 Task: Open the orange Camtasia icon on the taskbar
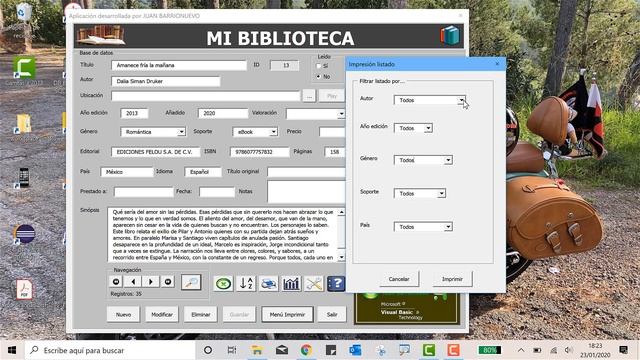point(453,350)
